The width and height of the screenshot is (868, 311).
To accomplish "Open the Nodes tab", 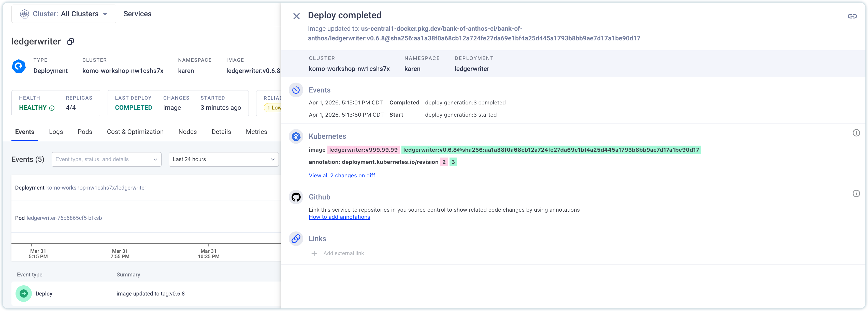I will pyautogui.click(x=187, y=132).
